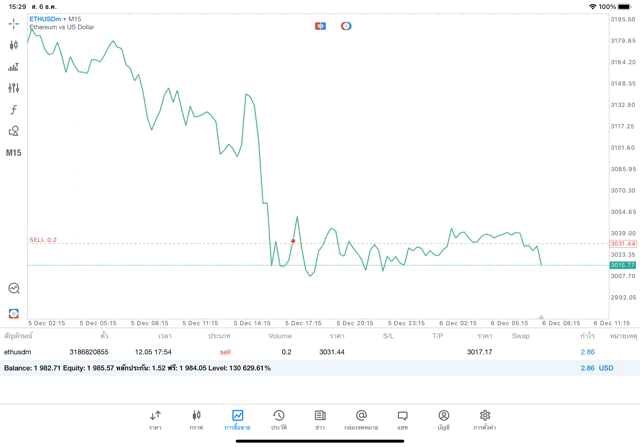Open the Account (บัญชี) tab
Viewport: 640px width, 447px height.
click(x=443, y=420)
